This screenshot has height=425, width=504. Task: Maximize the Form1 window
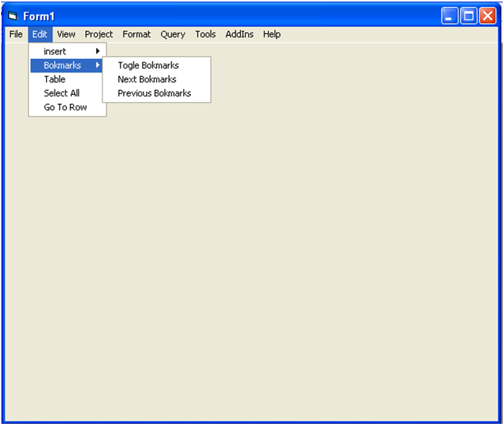click(468, 16)
